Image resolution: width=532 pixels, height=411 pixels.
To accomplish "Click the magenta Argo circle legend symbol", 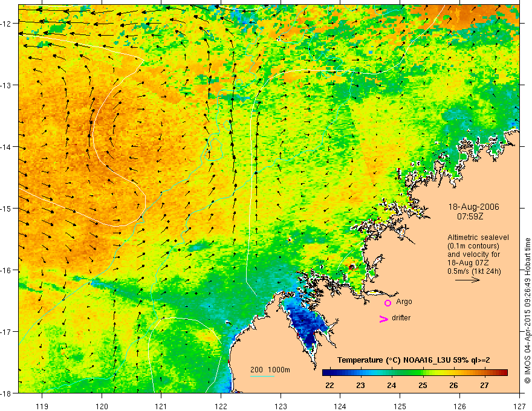I will point(388,303).
